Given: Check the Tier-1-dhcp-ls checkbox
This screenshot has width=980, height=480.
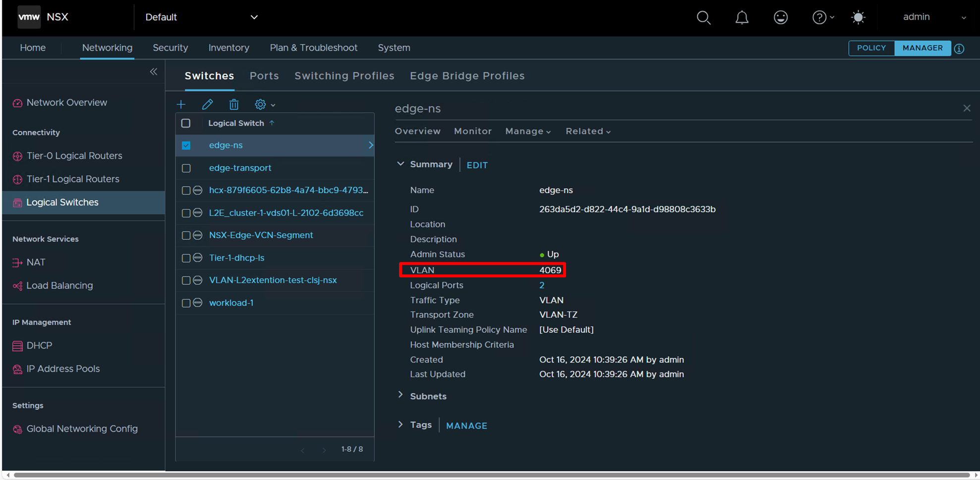Looking at the screenshot, I should [186, 258].
